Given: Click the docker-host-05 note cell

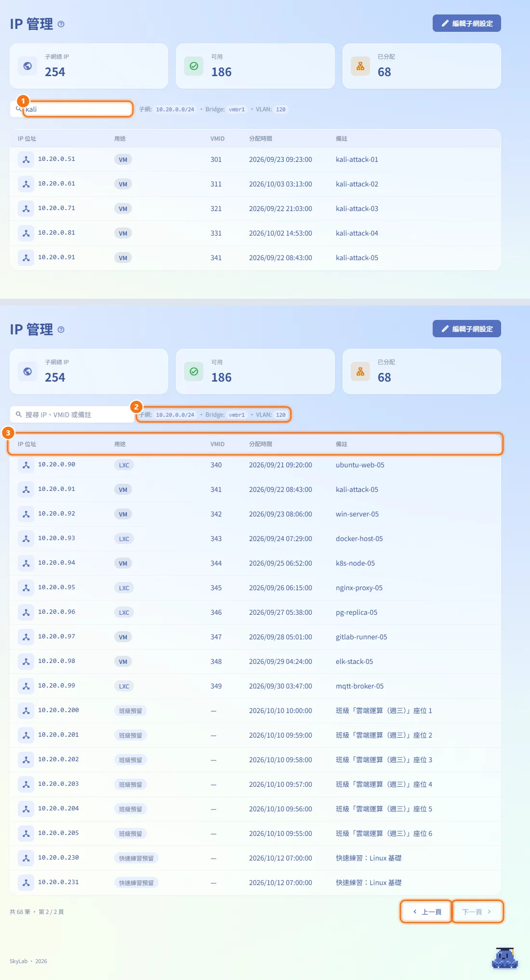Looking at the screenshot, I should pyautogui.click(x=359, y=539).
